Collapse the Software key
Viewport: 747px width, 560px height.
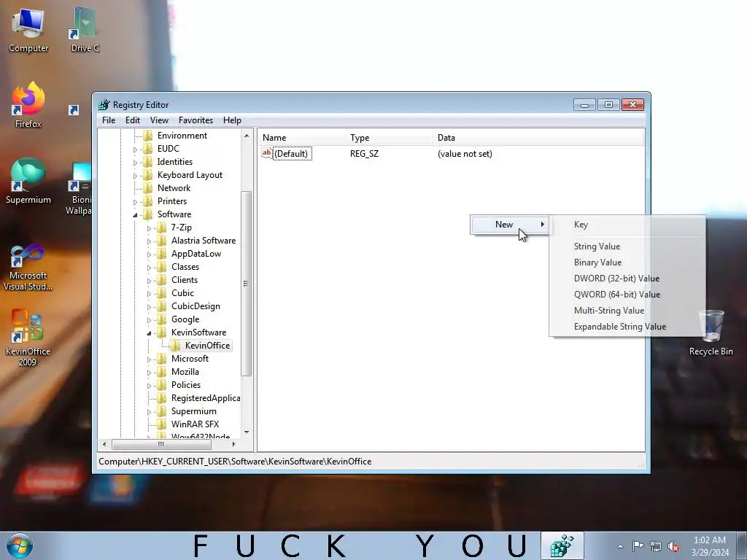click(135, 215)
